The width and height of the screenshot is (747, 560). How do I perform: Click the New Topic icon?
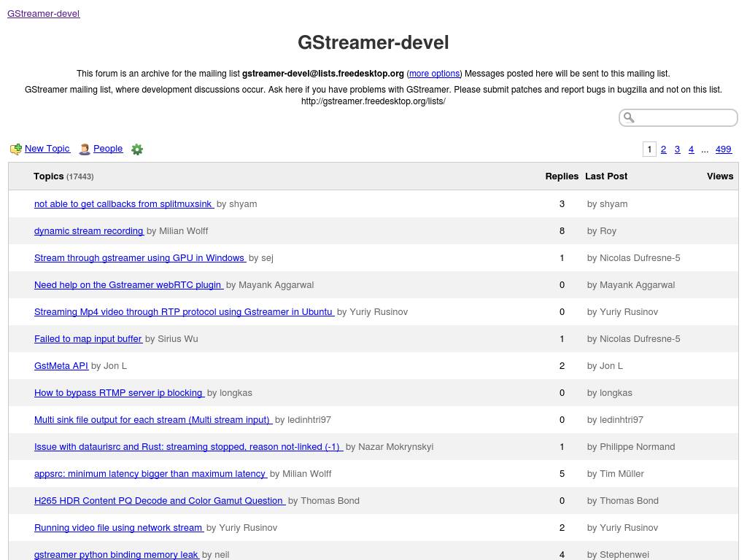[x=16, y=149]
